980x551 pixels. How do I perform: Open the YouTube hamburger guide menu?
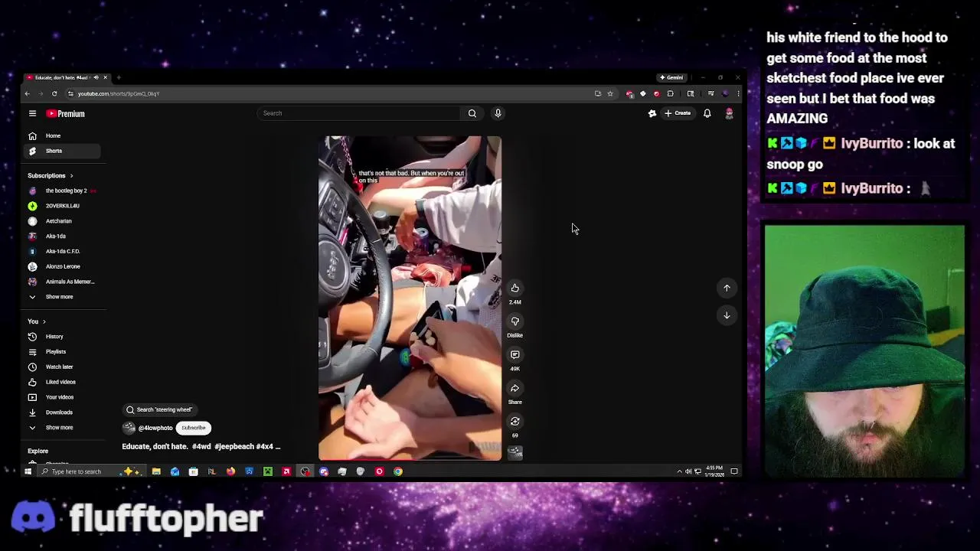coord(32,113)
